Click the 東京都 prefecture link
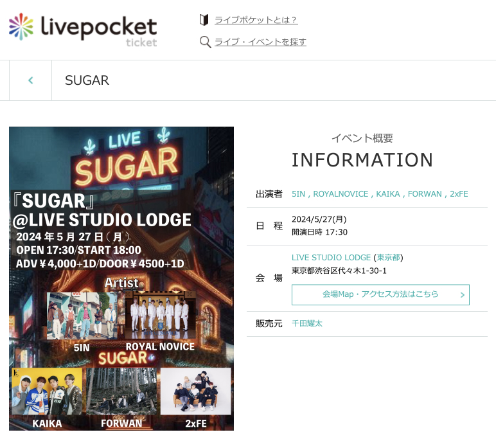496x448 pixels. pos(388,257)
